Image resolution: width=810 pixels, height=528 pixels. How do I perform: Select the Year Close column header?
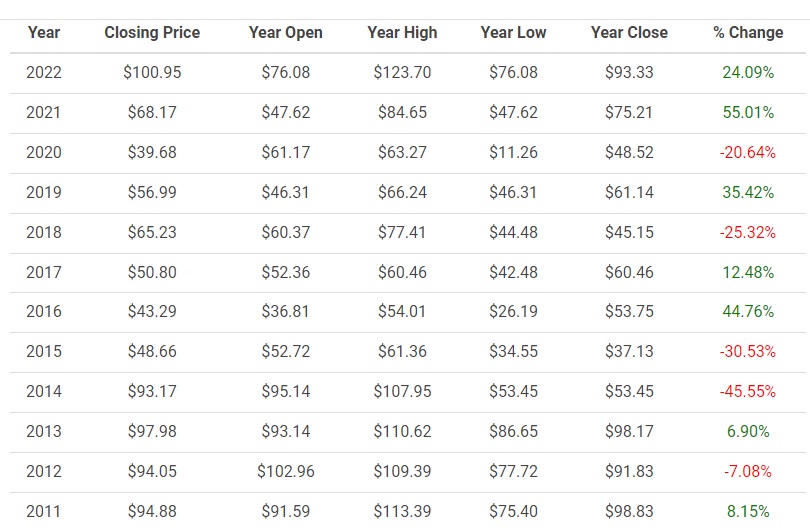pos(629,33)
